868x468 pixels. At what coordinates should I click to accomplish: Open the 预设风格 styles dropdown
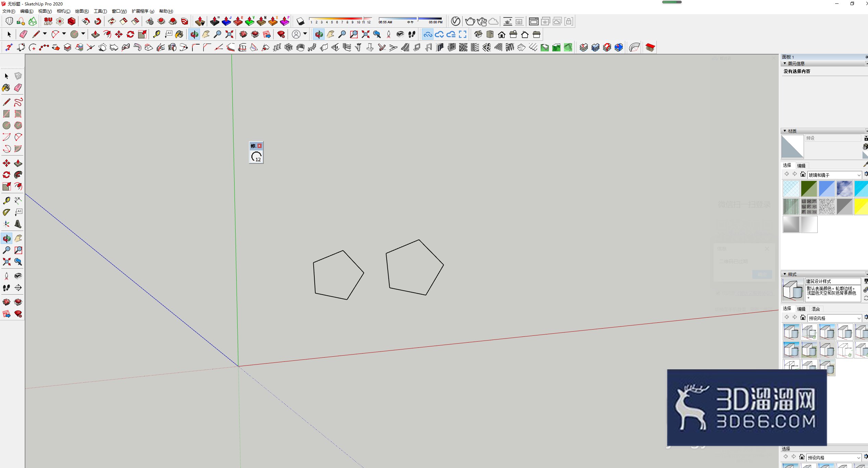(x=834, y=318)
